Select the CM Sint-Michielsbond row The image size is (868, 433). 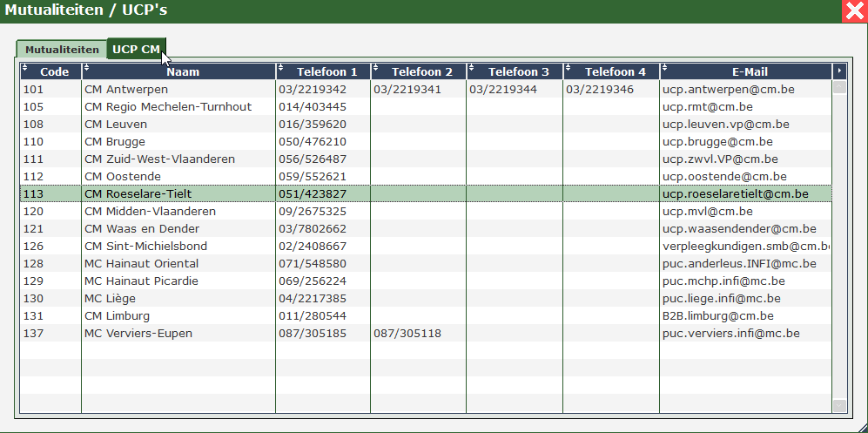click(x=426, y=246)
